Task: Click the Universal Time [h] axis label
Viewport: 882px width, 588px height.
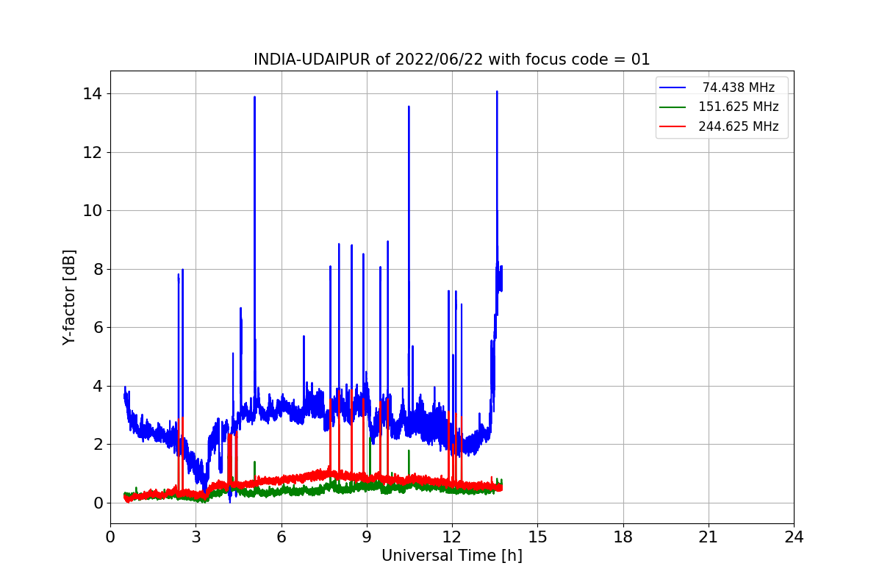Action: [451, 556]
